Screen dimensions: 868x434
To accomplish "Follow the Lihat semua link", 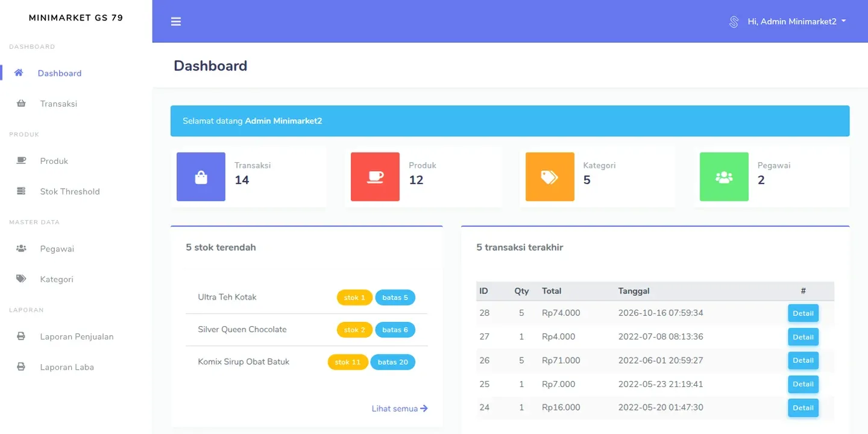I will point(400,409).
